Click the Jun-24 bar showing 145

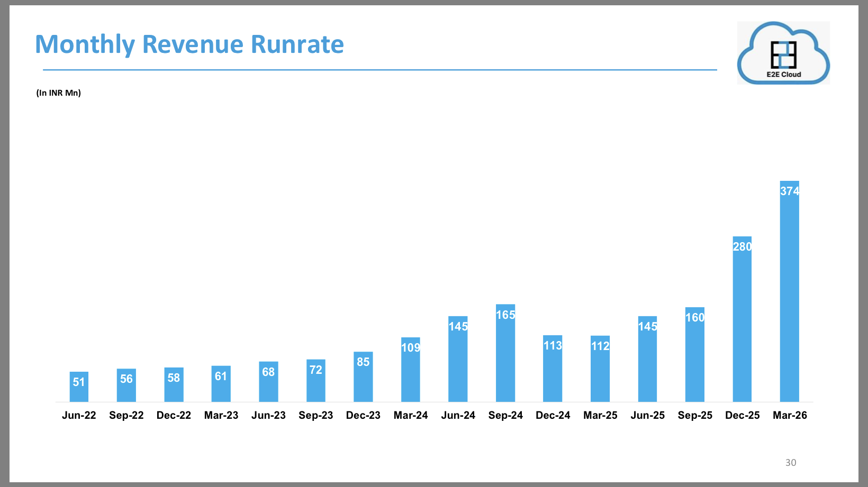(458, 359)
